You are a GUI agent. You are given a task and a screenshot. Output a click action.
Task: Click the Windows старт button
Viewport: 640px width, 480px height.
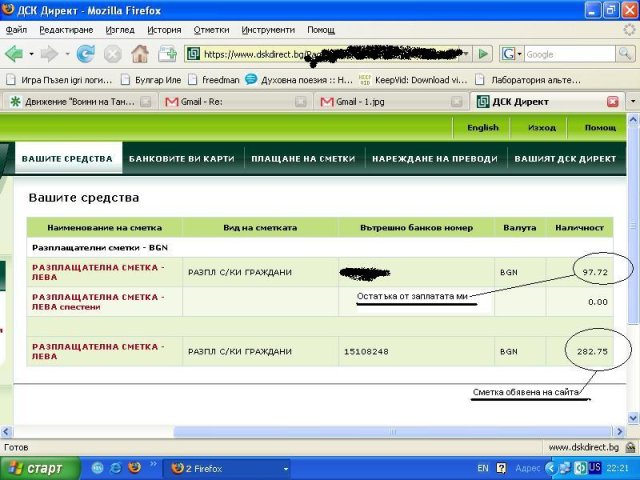tap(40, 468)
